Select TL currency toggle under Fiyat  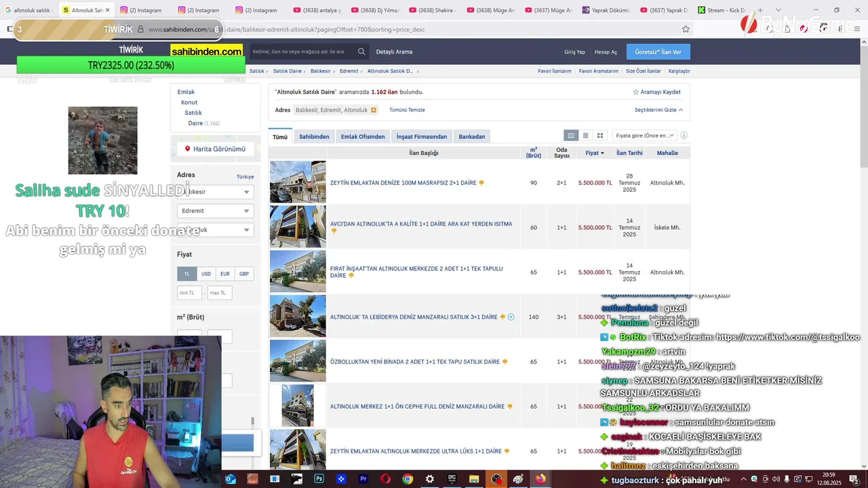(x=187, y=274)
